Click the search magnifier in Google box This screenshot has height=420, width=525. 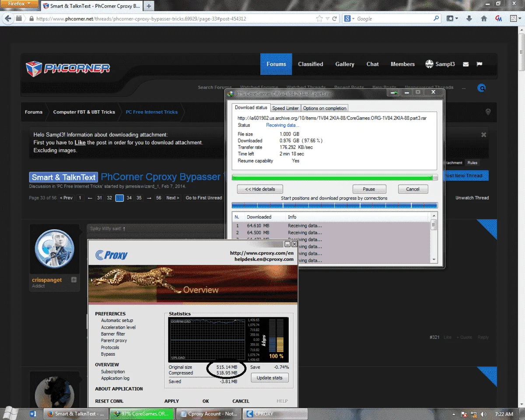point(436,19)
